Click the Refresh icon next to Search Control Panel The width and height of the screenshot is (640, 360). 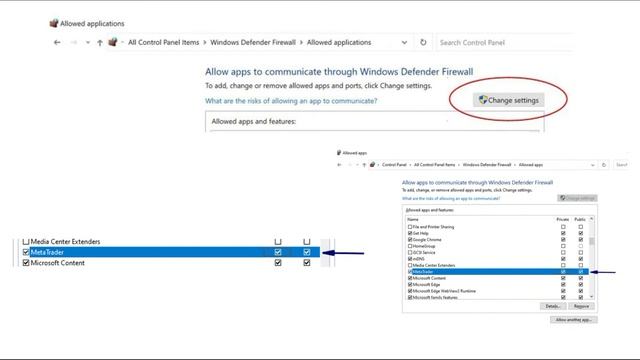click(x=423, y=42)
